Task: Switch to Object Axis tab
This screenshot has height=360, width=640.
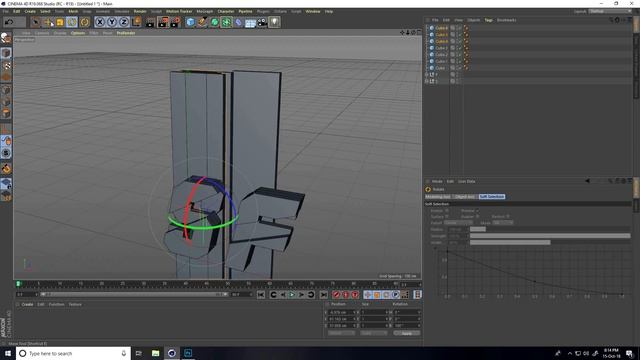Action: pos(465,197)
